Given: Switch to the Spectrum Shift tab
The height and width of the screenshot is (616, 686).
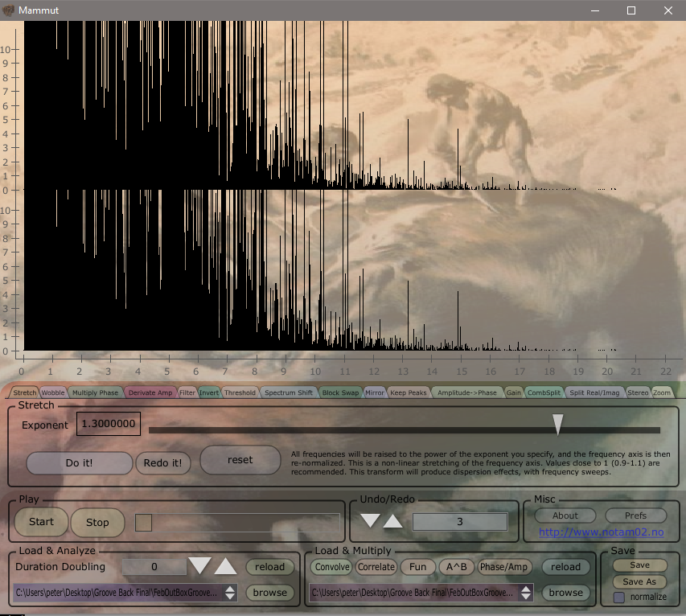Looking at the screenshot, I should point(289,392).
